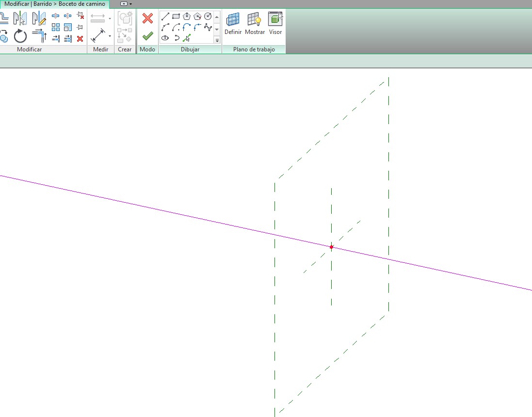532x417 pixels.
Task: Click Definir work plane button
Action: 233,23
